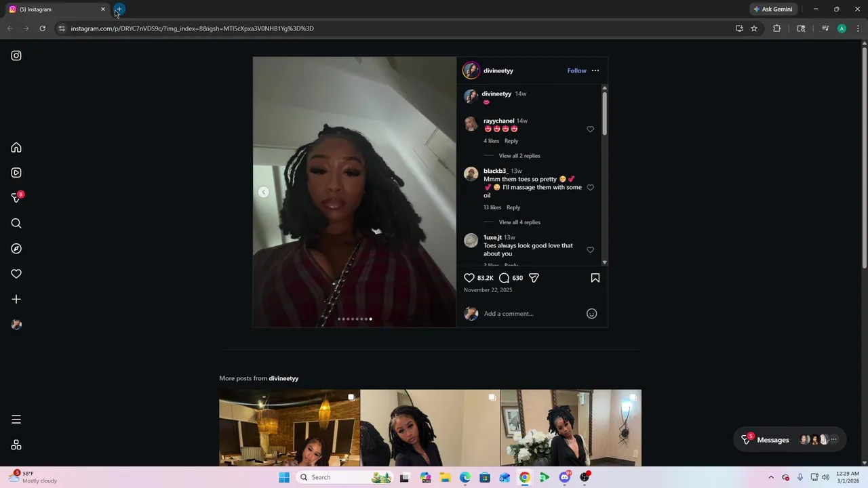Open 1uxe.jt's profile
The height and width of the screenshot is (488, 868).
click(x=492, y=237)
